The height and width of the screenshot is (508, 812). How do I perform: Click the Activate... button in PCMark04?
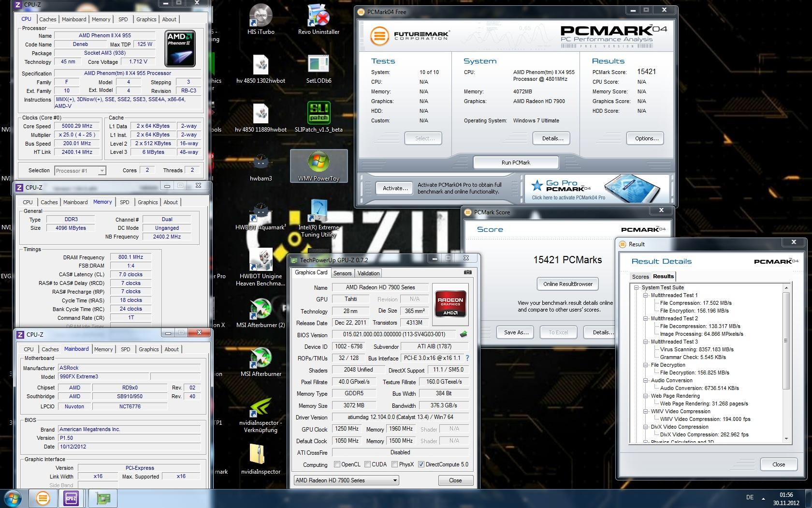tap(395, 188)
